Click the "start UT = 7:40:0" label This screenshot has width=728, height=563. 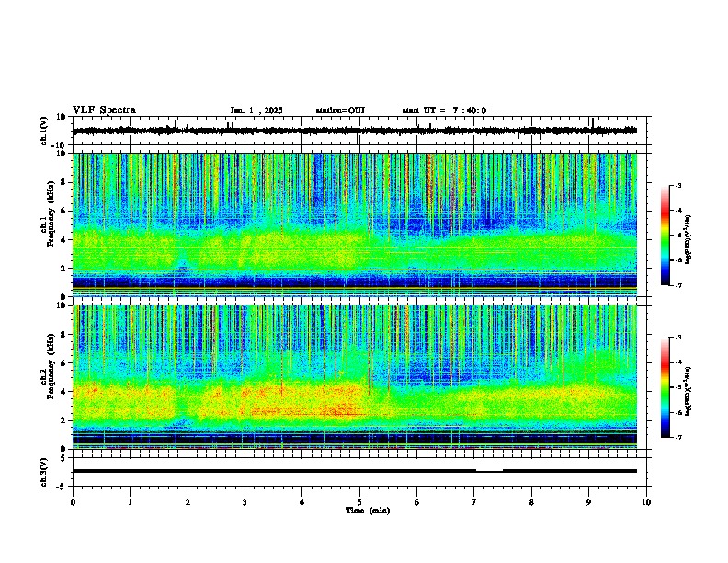(444, 110)
